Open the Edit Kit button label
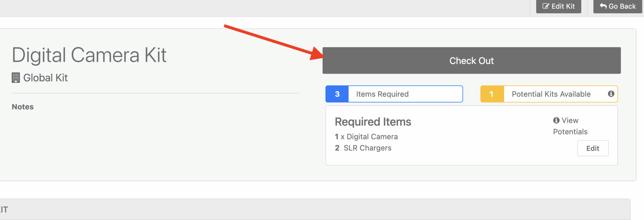The height and width of the screenshot is (220, 644). tap(563, 6)
